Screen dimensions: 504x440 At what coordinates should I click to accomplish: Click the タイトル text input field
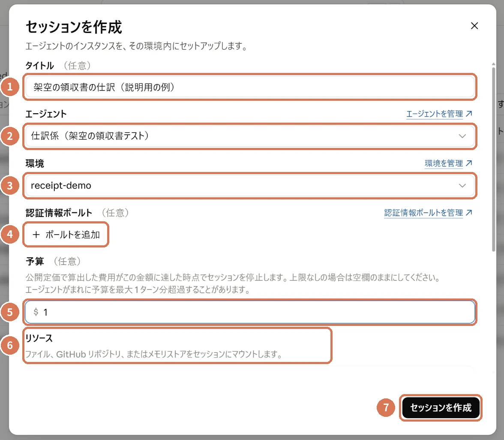pyautogui.click(x=250, y=87)
